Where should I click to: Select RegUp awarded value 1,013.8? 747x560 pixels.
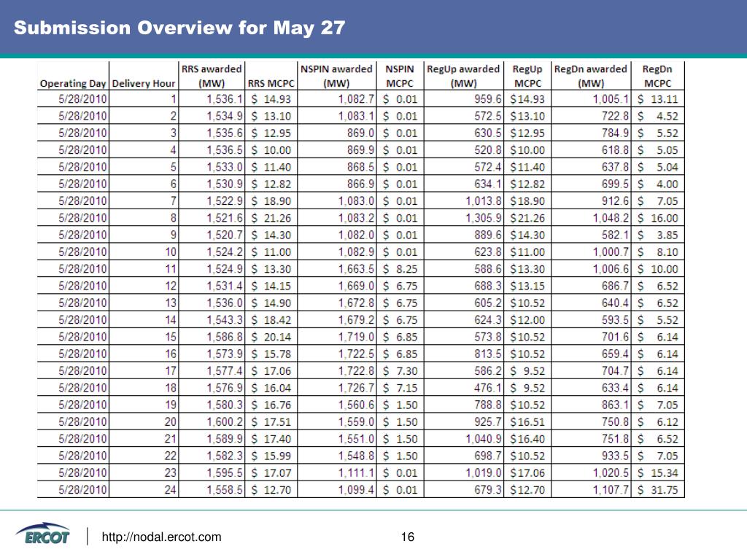point(484,201)
